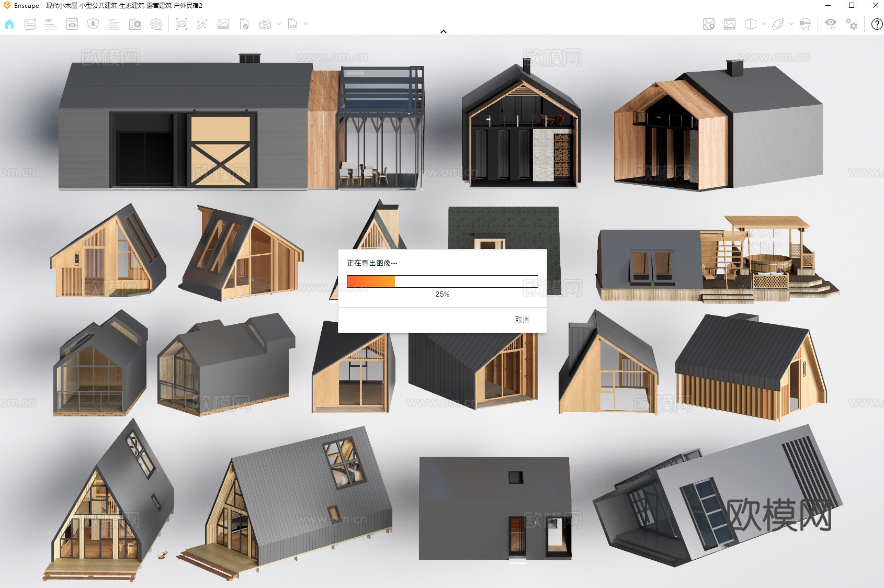
Task: Click the 25% progress text
Action: point(443,294)
